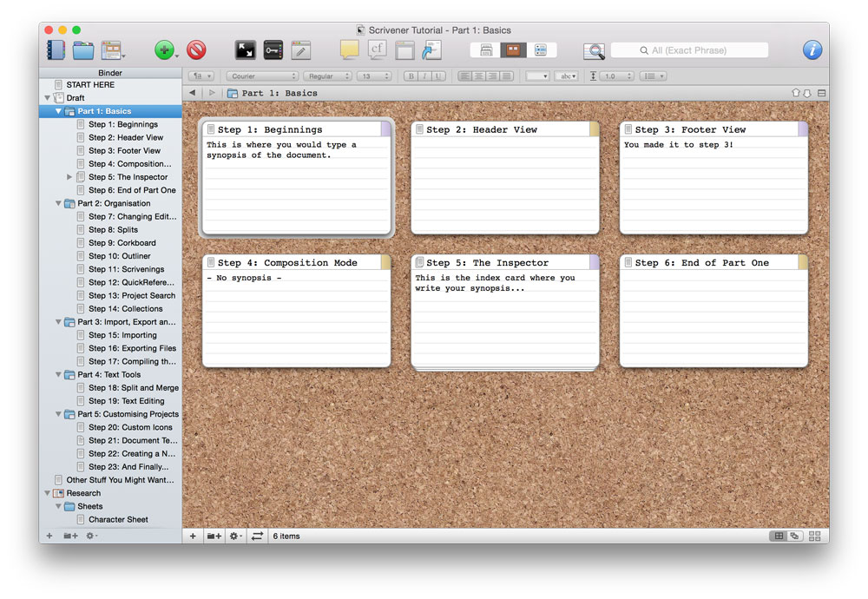Click the search field All (Exact Phrase)

689,50
